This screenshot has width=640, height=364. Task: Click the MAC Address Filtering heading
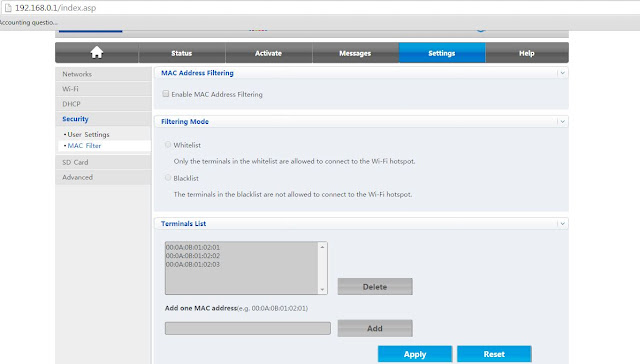click(197, 73)
